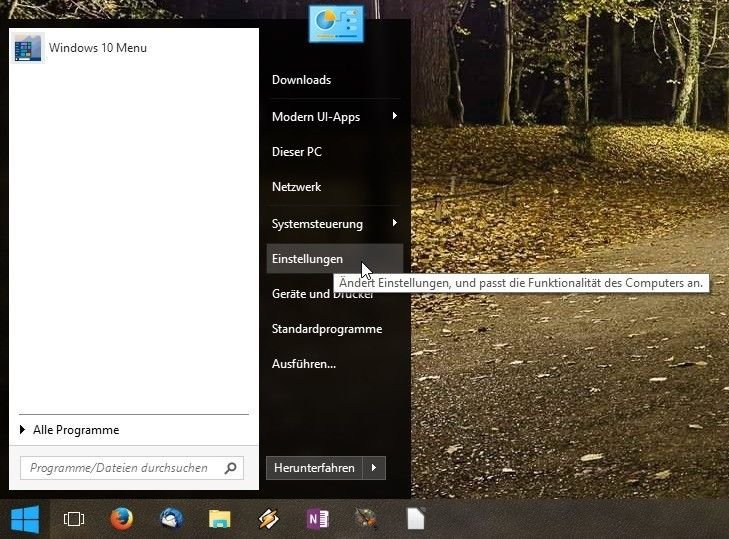Launch Firefox from the taskbar
Screen dimensions: 729x539
point(122,519)
